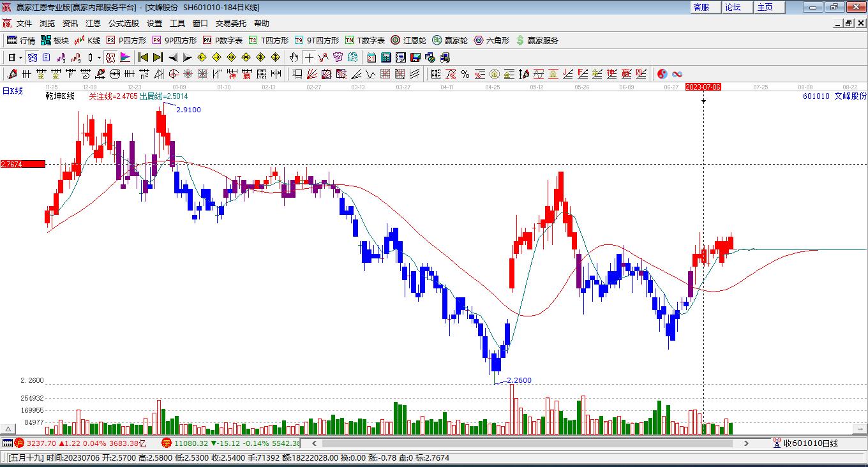Open the 公式选股 menu

124,23
